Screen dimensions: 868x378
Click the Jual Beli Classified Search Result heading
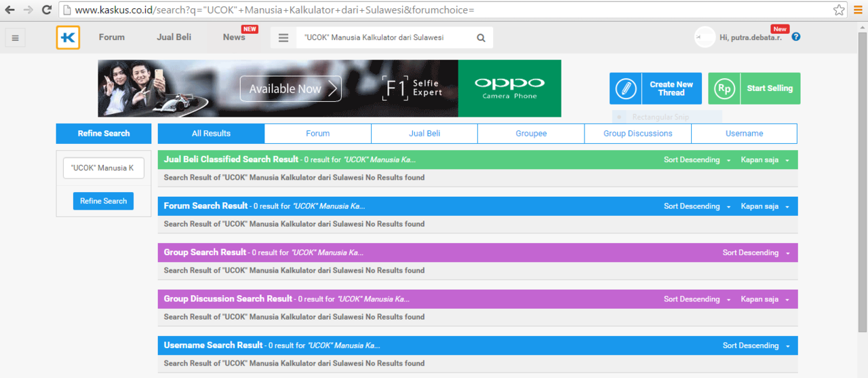point(231,159)
